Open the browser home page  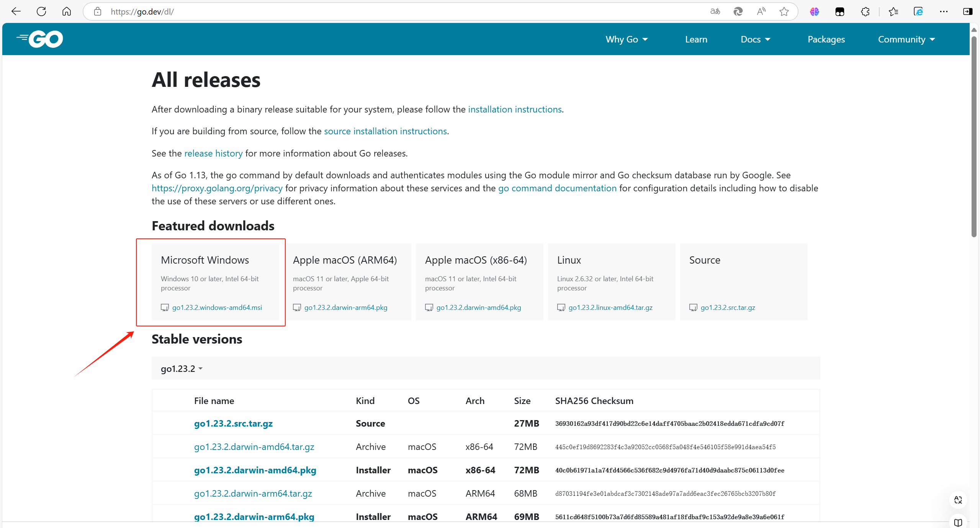pyautogui.click(x=67, y=11)
